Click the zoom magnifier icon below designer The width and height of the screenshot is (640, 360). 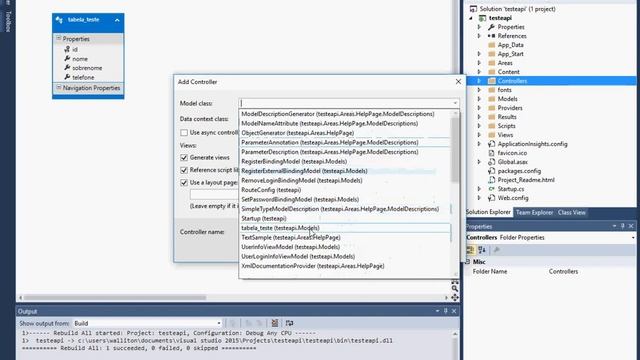click(x=455, y=289)
